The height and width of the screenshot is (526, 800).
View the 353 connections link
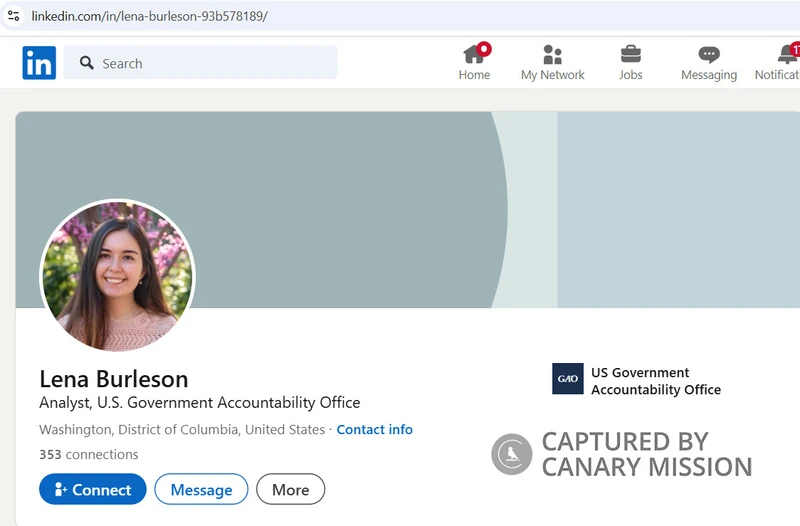pyautogui.click(x=89, y=454)
